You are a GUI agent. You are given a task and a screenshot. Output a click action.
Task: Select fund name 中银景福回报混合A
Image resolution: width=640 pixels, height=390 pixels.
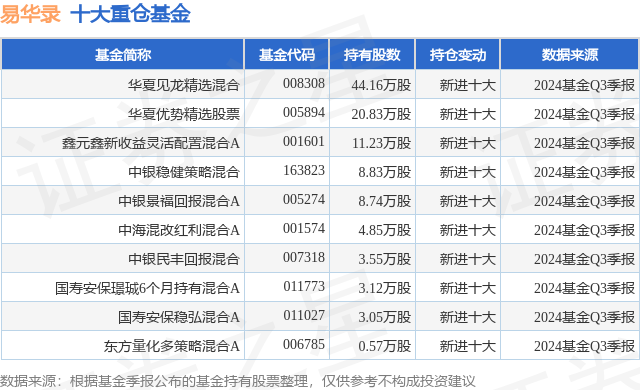(x=179, y=201)
